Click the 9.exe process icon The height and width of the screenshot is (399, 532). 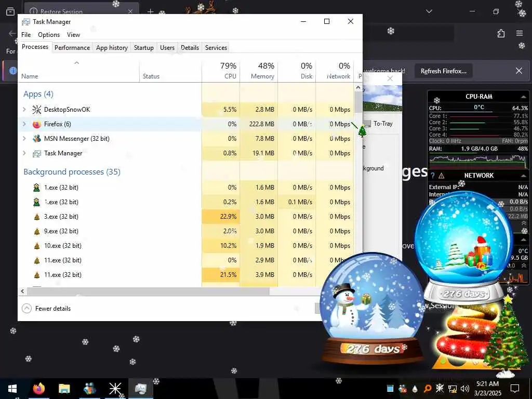(37, 231)
